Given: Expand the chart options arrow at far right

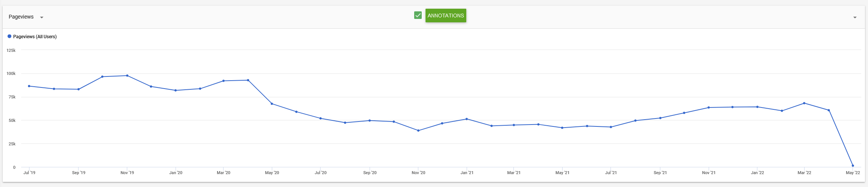Looking at the screenshot, I should [x=855, y=17].
